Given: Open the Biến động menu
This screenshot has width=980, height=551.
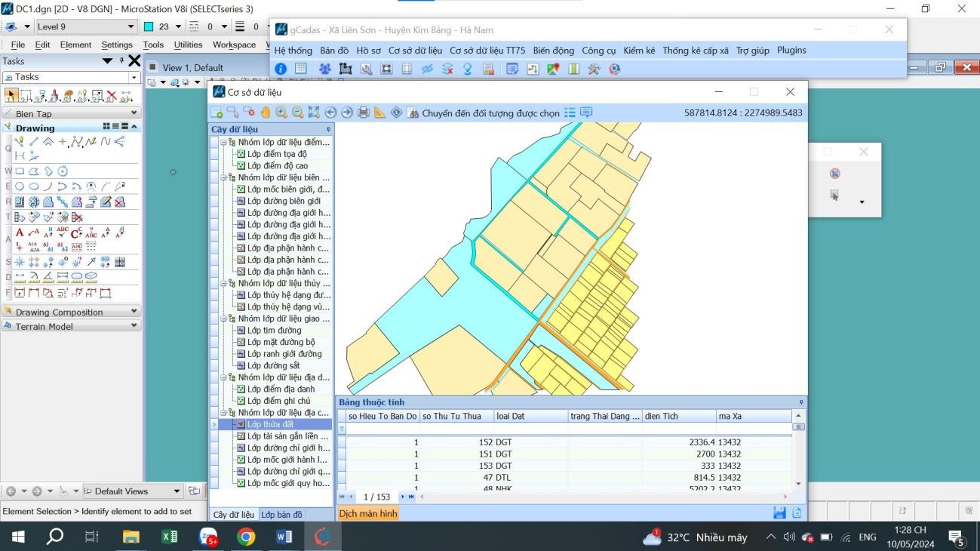Looking at the screenshot, I should pyautogui.click(x=553, y=51).
